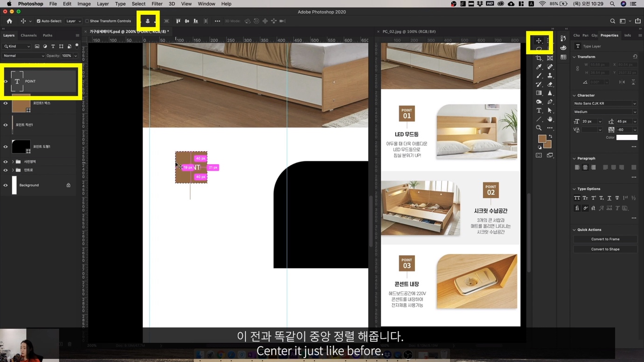This screenshot has height=362, width=644.
Task: Open the Noto Sans CJK KR font dropdown
Action: click(x=605, y=104)
